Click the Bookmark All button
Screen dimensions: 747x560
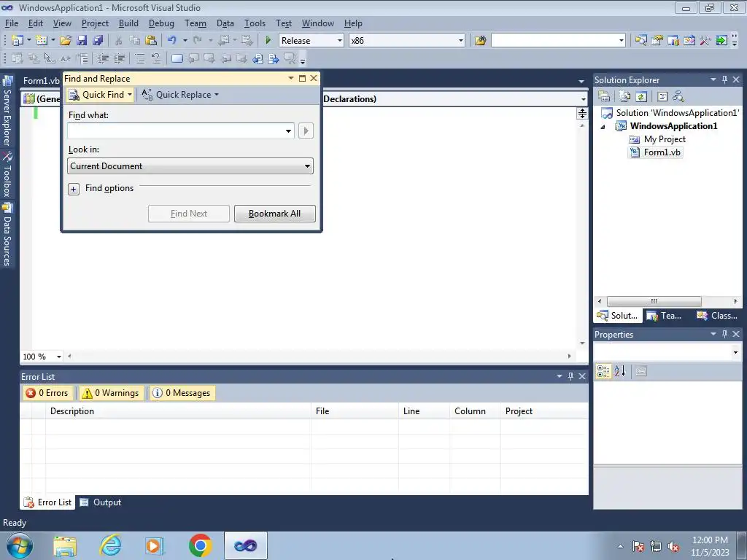(x=274, y=214)
